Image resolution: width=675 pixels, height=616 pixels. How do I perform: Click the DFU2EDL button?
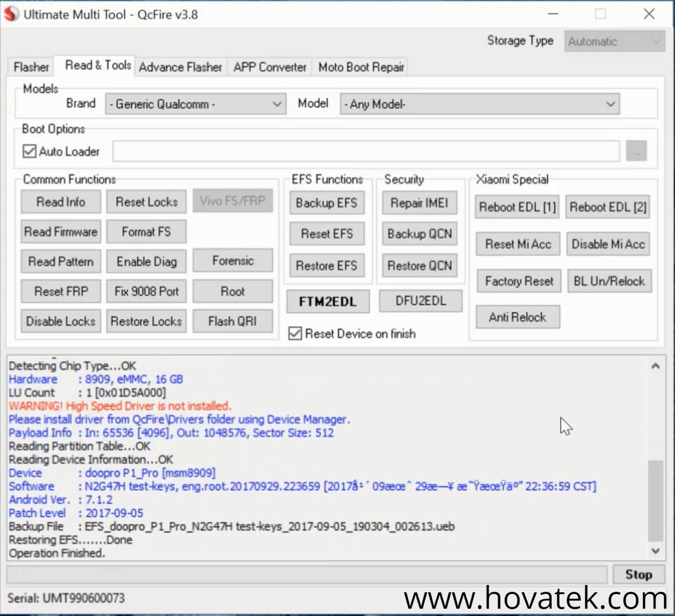(x=421, y=300)
